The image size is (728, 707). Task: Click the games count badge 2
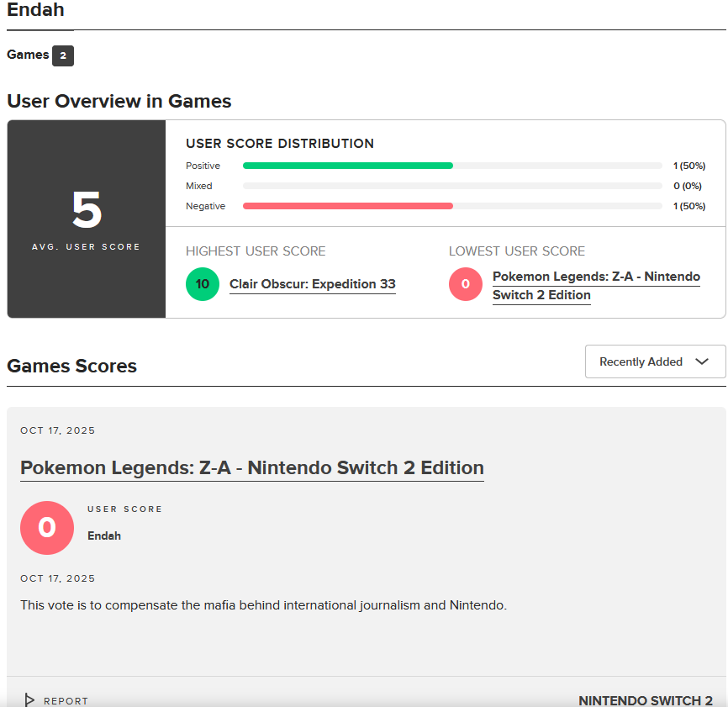pos(63,55)
